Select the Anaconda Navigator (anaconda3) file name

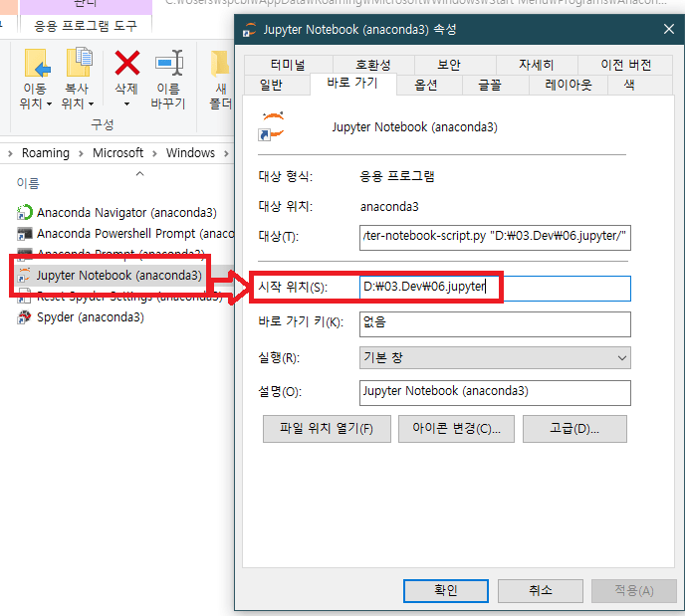click(126, 213)
